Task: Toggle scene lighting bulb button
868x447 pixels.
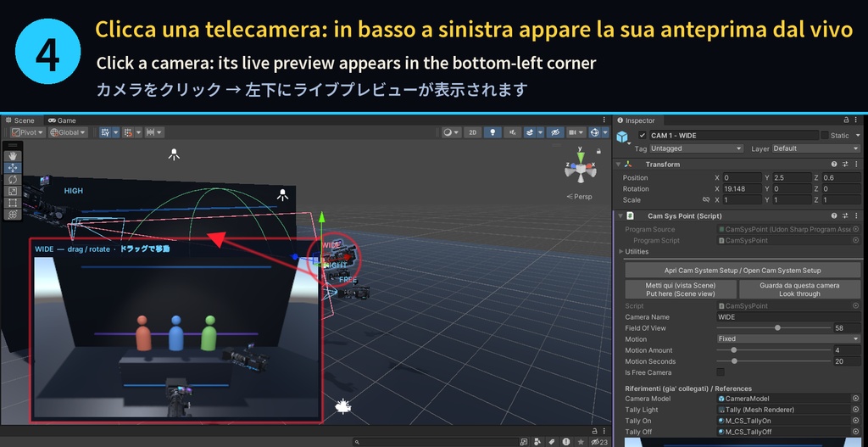Action: [x=492, y=132]
